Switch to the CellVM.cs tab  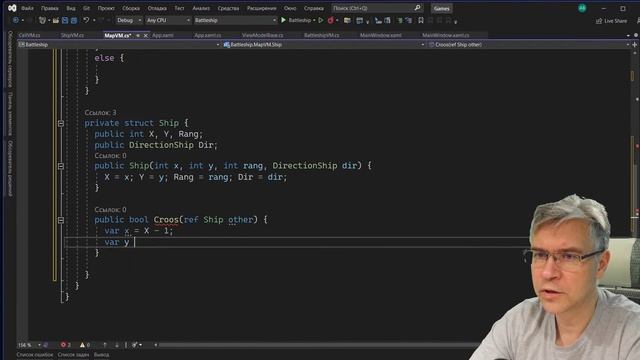(x=29, y=36)
